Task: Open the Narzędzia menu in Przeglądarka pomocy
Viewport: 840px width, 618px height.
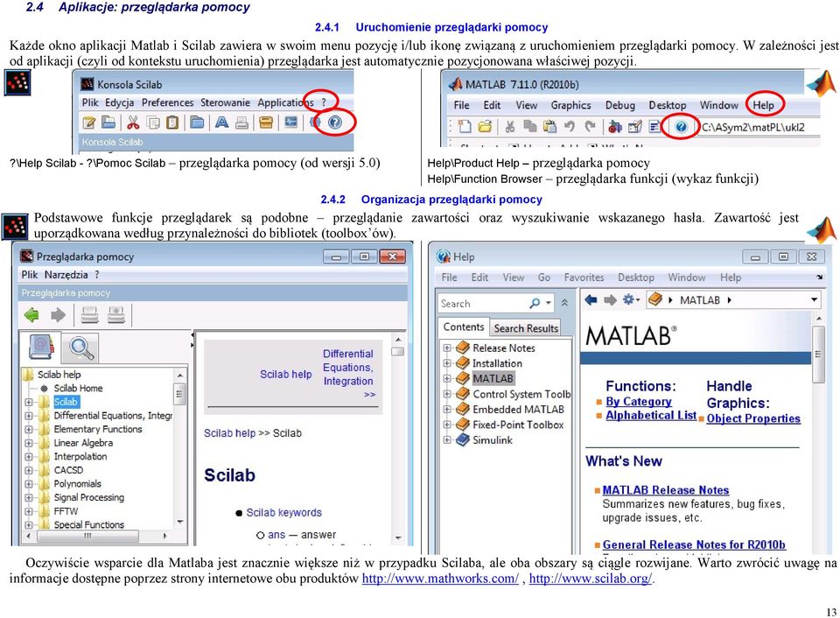Action: 66,275
